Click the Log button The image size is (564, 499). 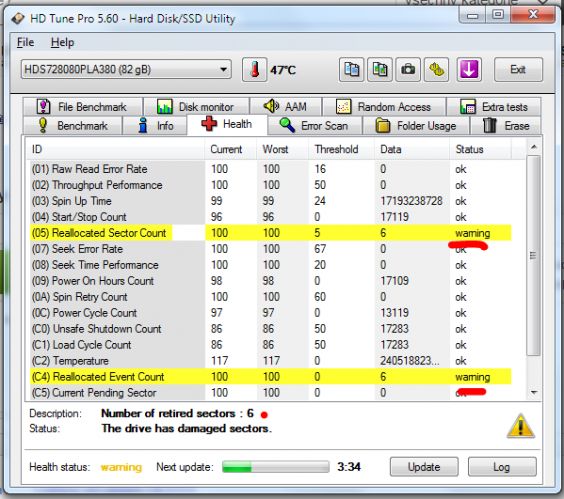[x=502, y=467]
